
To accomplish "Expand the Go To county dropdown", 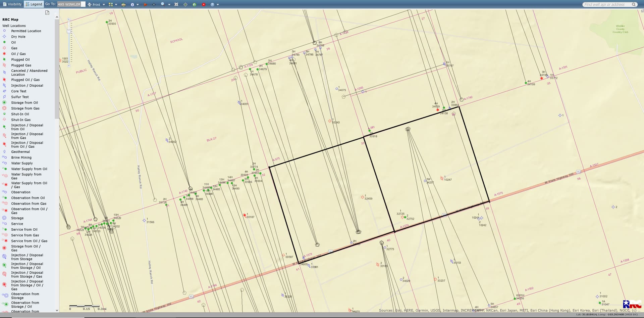I will pos(83,4).
